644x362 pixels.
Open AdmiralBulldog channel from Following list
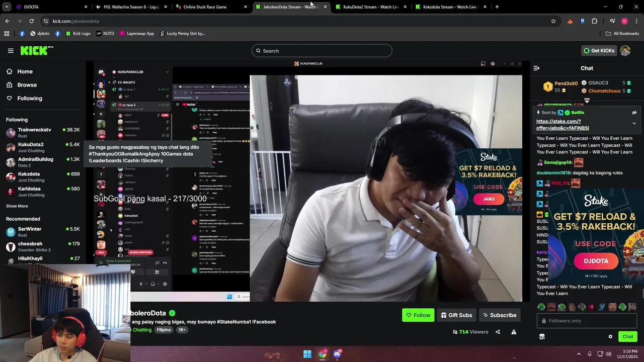[43, 162]
